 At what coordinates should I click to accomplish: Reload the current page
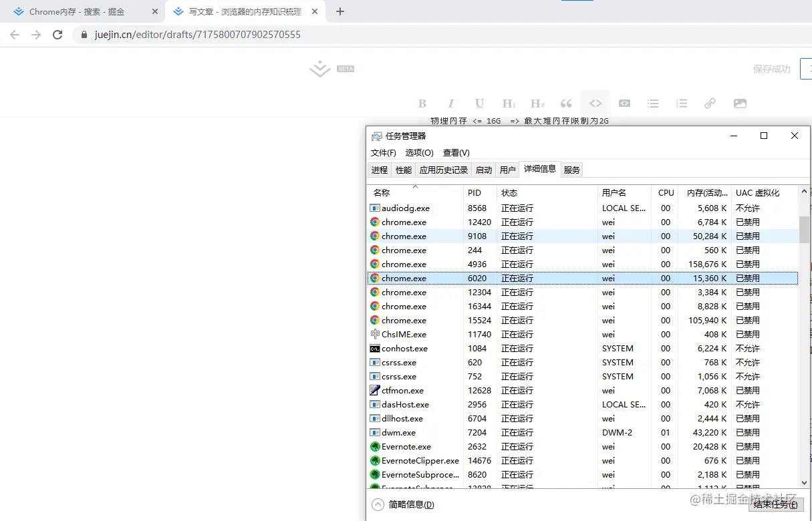(57, 34)
